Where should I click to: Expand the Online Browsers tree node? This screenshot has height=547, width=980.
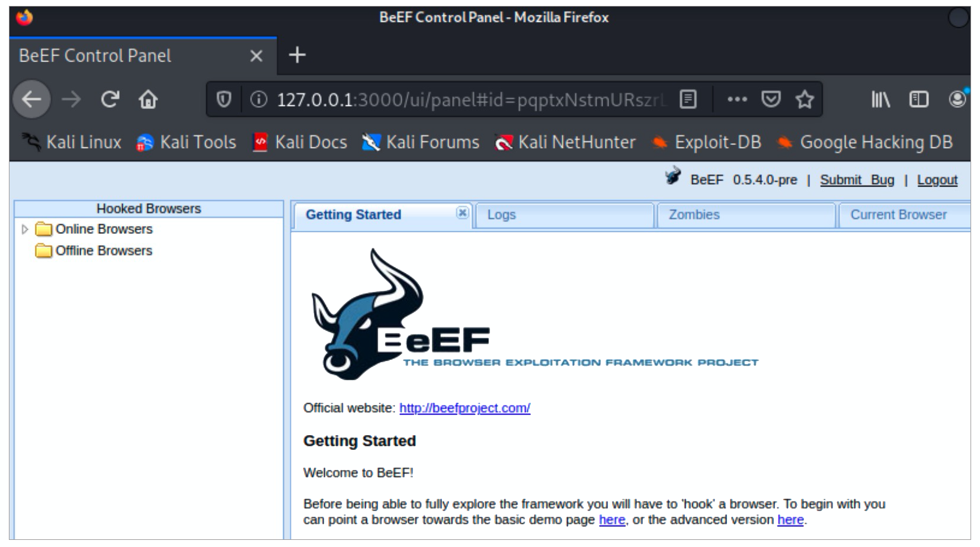(25, 229)
